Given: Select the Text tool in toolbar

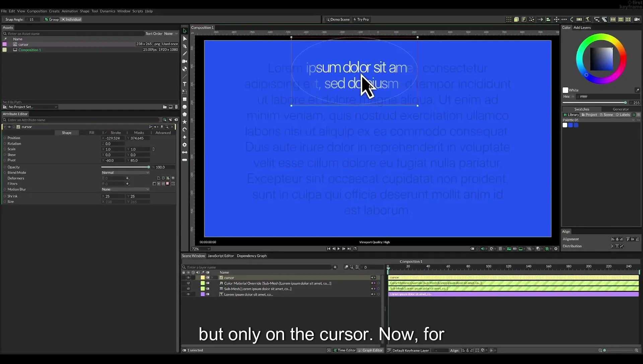Looking at the screenshot, I should pyautogui.click(x=185, y=84).
